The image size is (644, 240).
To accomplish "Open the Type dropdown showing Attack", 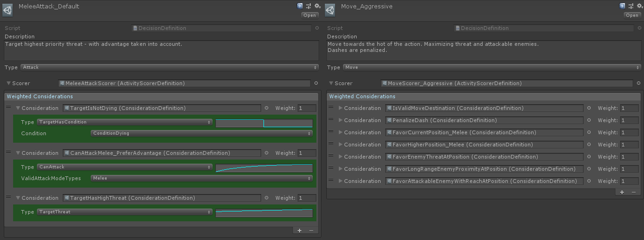I will click(x=170, y=67).
